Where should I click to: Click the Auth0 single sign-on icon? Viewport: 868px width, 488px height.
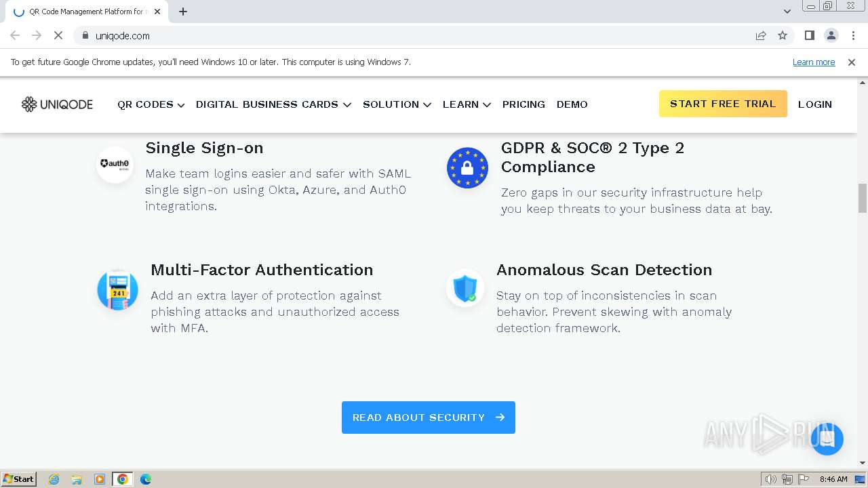tap(115, 165)
